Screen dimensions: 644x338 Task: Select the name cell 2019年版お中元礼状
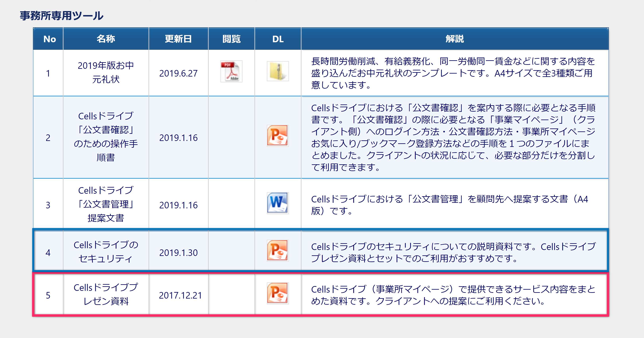[106, 72]
